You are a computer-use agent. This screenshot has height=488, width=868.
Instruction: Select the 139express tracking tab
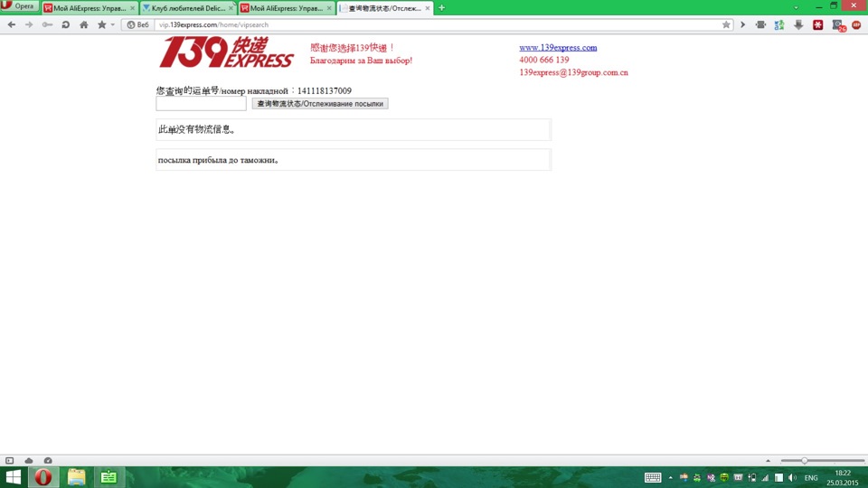click(384, 8)
